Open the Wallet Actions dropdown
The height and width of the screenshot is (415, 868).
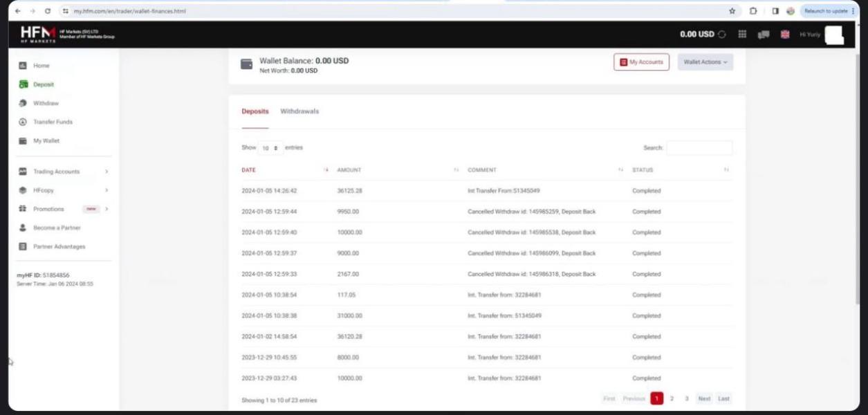click(x=705, y=62)
